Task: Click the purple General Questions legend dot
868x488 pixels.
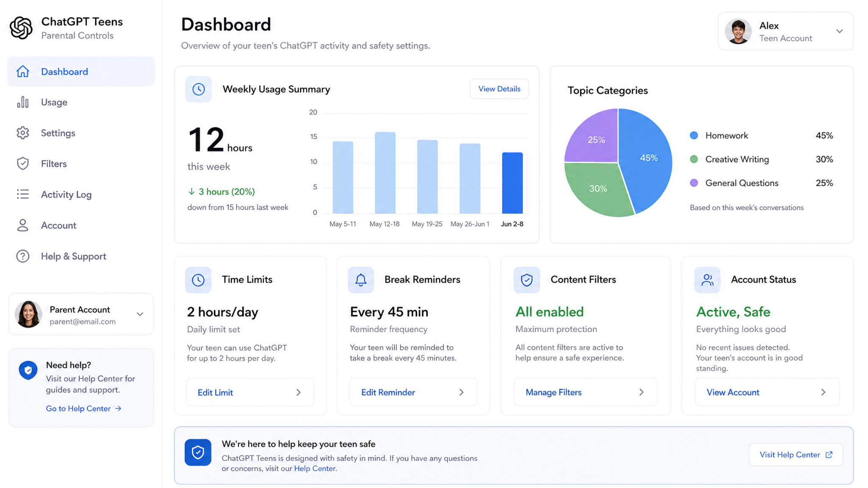Action: point(694,183)
